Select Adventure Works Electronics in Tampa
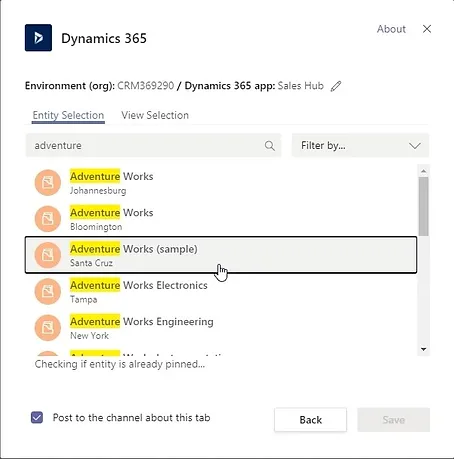 (x=221, y=292)
